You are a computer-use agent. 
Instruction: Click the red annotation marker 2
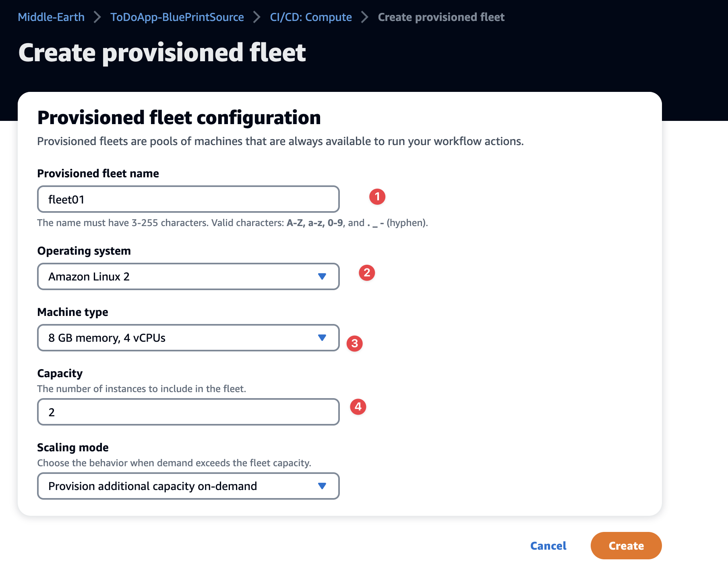pos(367,273)
